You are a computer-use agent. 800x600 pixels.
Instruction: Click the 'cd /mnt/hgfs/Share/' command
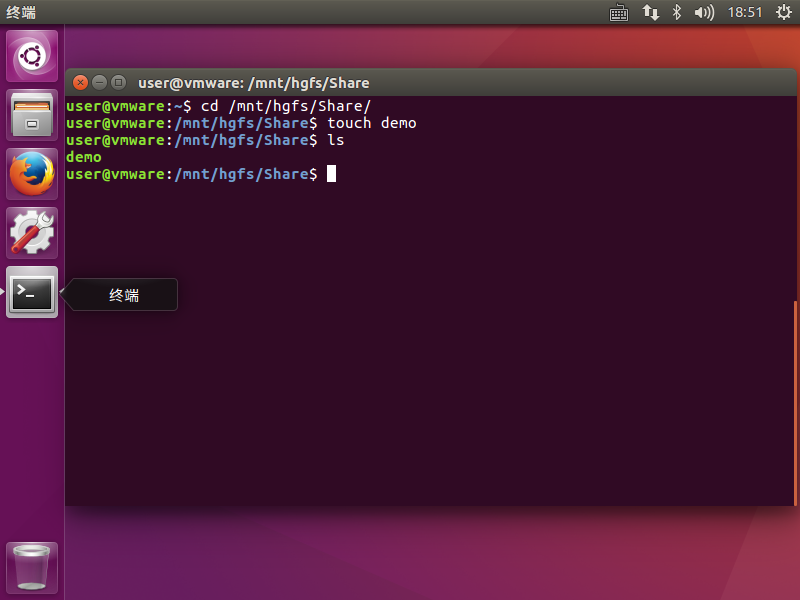click(x=286, y=106)
